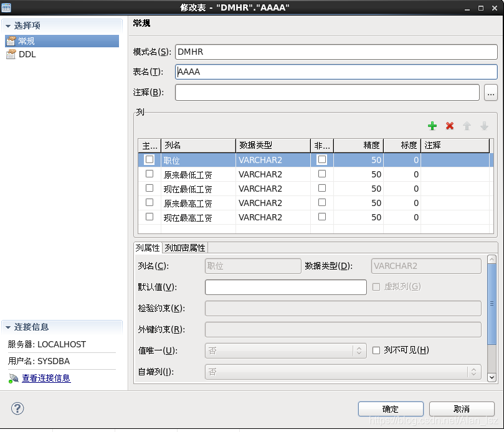Image resolution: width=504 pixels, height=432 pixels.
Task: Click scale 0 cell in 原来最高工资 row
Action: (402, 203)
